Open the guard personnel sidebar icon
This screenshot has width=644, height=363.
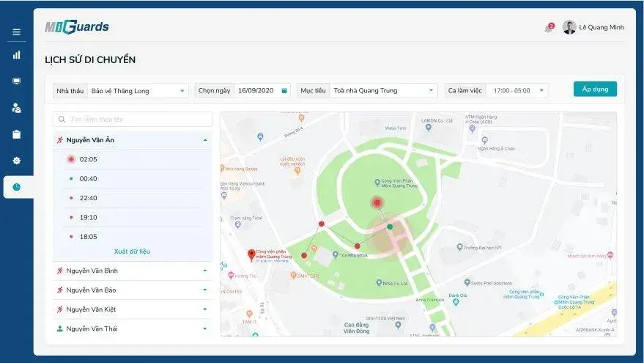click(16, 108)
